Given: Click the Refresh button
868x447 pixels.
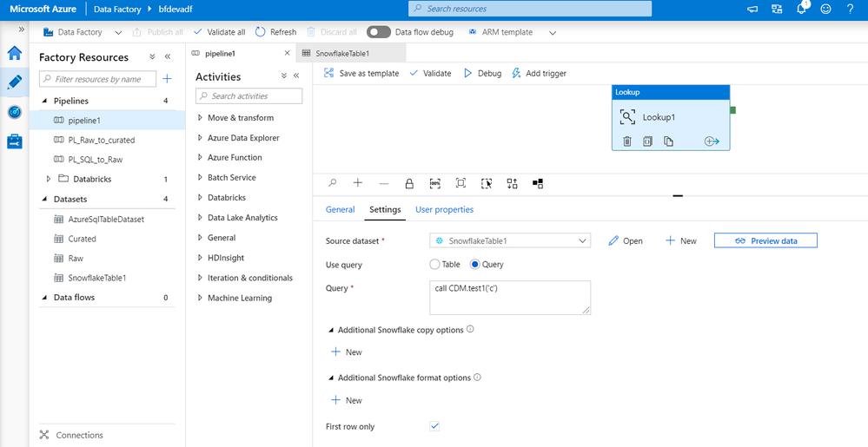Looking at the screenshot, I should (x=275, y=32).
